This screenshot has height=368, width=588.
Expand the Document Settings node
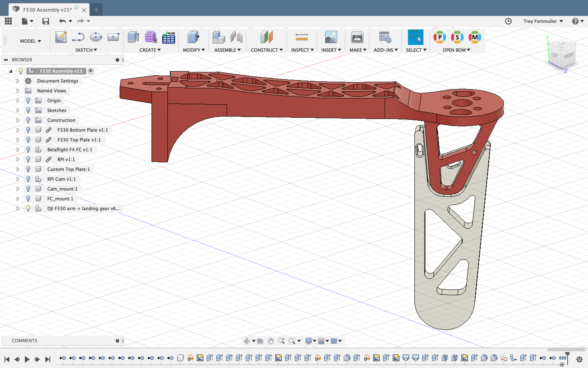pos(18,81)
